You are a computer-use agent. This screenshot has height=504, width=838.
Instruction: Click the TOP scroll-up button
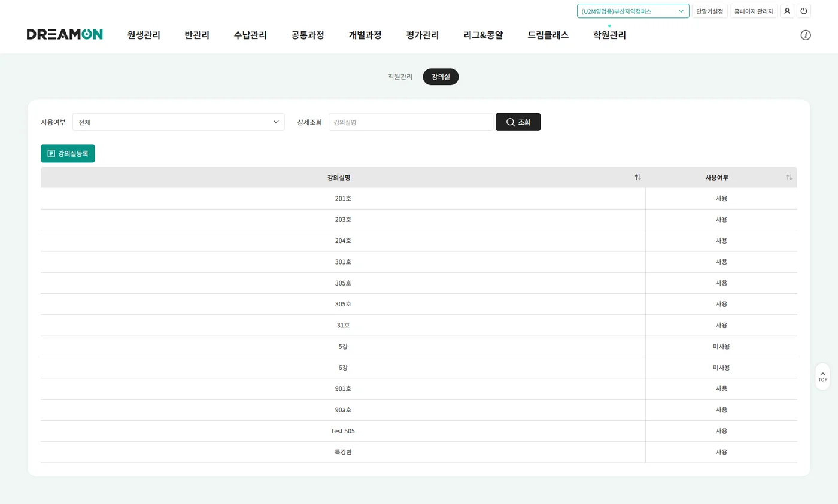pos(822,377)
